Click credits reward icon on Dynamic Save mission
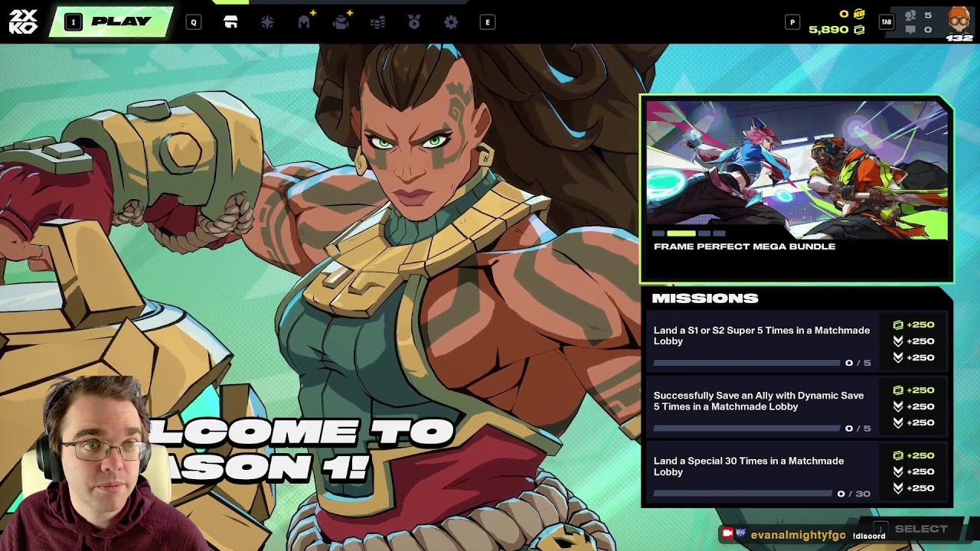980x551 pixels. pyautogui.click(x=898, y=390)
